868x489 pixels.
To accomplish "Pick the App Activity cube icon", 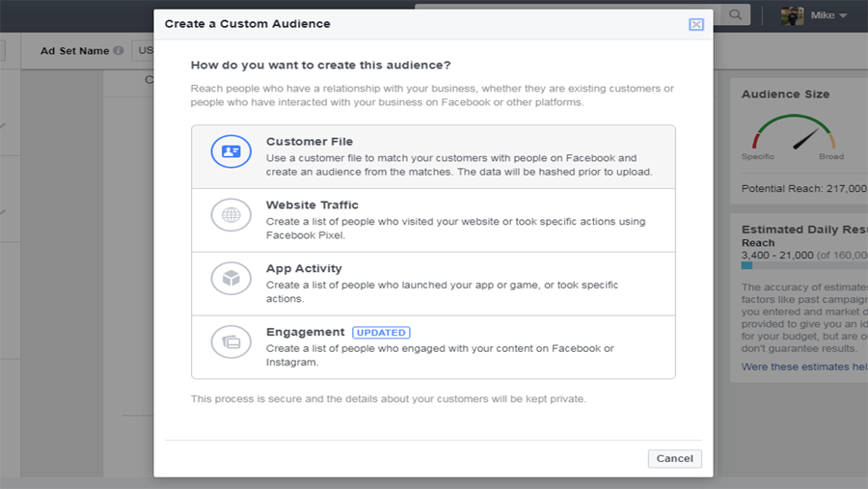I will 231,278.
